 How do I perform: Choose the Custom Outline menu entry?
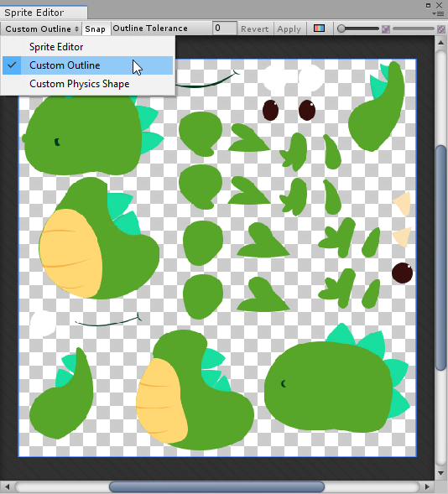point(87,65)
